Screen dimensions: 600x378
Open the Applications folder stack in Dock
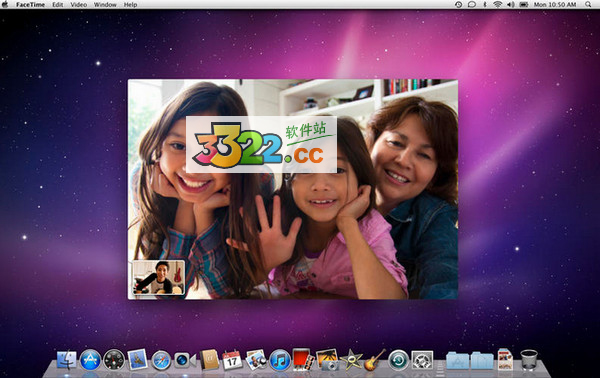coord(458,361)
